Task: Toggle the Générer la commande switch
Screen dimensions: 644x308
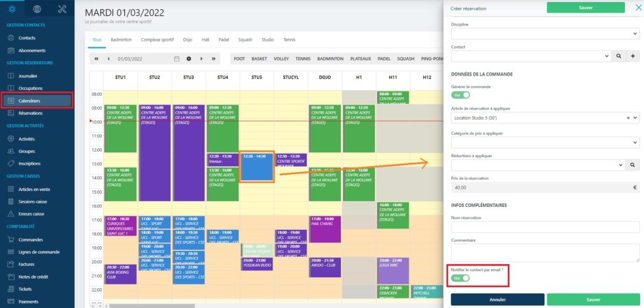Action: click(x=460, y=95)
